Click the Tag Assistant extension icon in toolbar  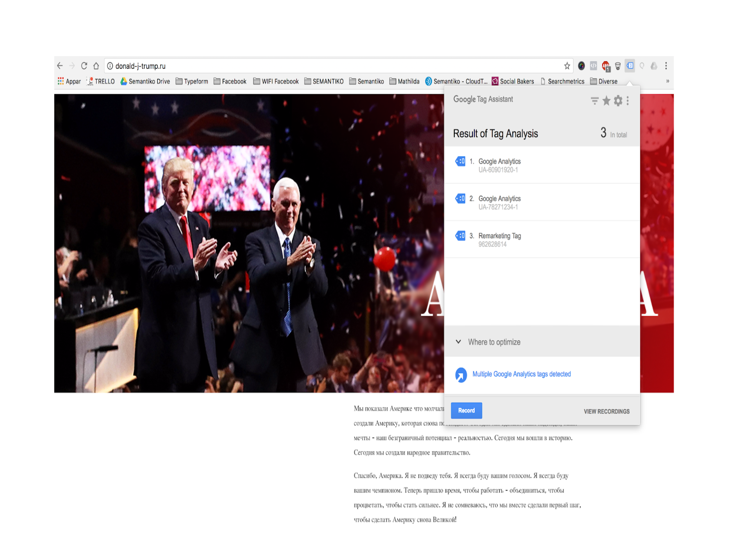(x=630, y=65)
